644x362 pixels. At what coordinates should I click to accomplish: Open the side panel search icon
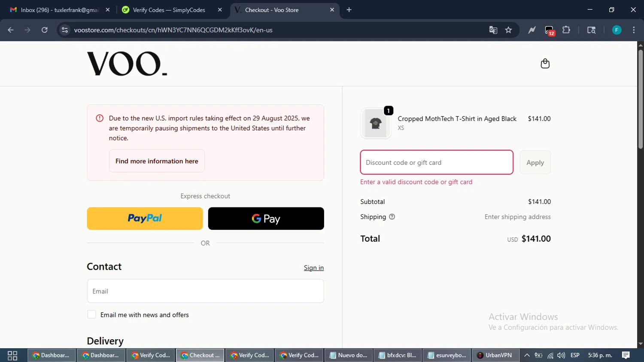(x=591, y=30)
